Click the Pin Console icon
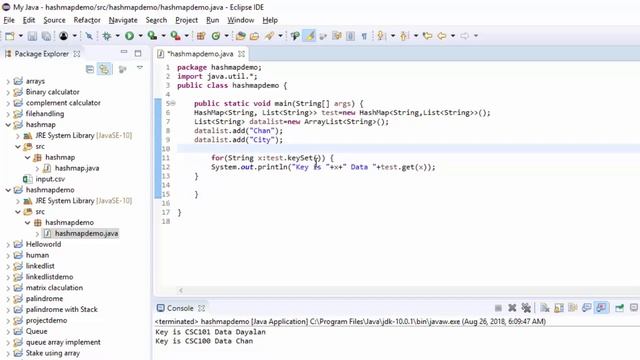The image size is (640, 360). pyautogui.click(x=619, y=308)
